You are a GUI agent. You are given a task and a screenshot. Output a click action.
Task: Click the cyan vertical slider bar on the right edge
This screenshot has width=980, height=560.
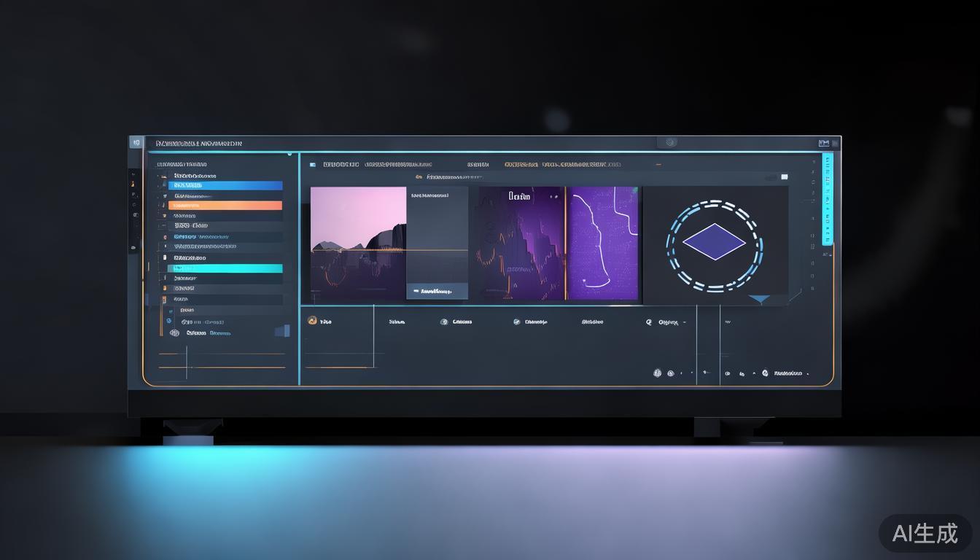827,198
